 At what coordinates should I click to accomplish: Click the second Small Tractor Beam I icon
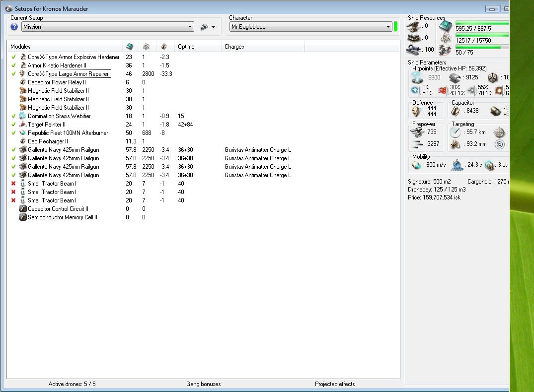23,192
